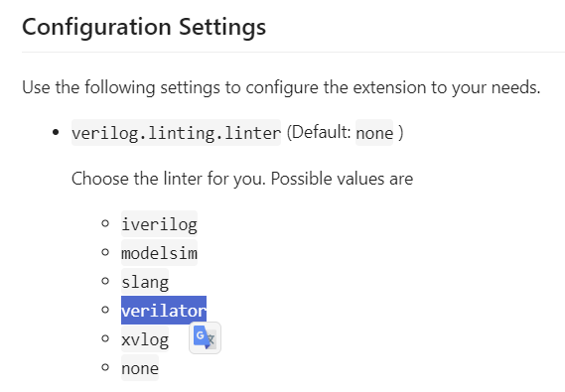
Task: Select the iverilog linter entry
Action: [x=159, y=224]
